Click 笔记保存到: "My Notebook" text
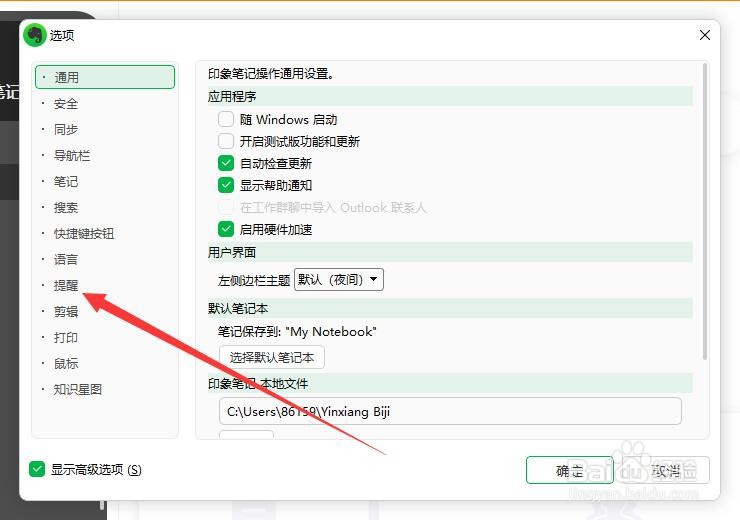Viewport: 740px width, 520px height. click(x=297, y=332)
